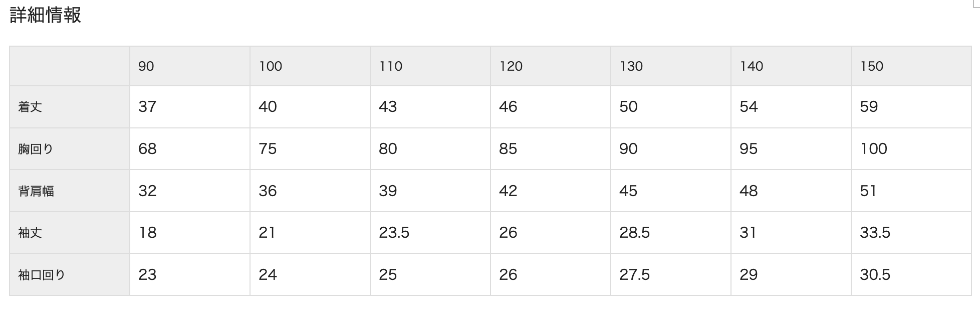This screenshot has width=980, height=312.
Task: Click the 詳細情報 heading
Action: (45, 15)
